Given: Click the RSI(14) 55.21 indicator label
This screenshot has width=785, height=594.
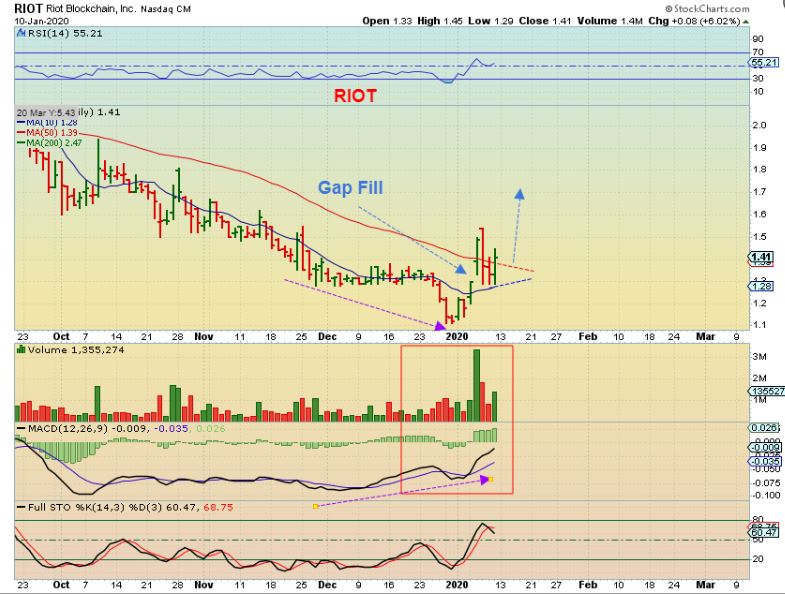Looking at the screenshot, I should tap(65, 34).
